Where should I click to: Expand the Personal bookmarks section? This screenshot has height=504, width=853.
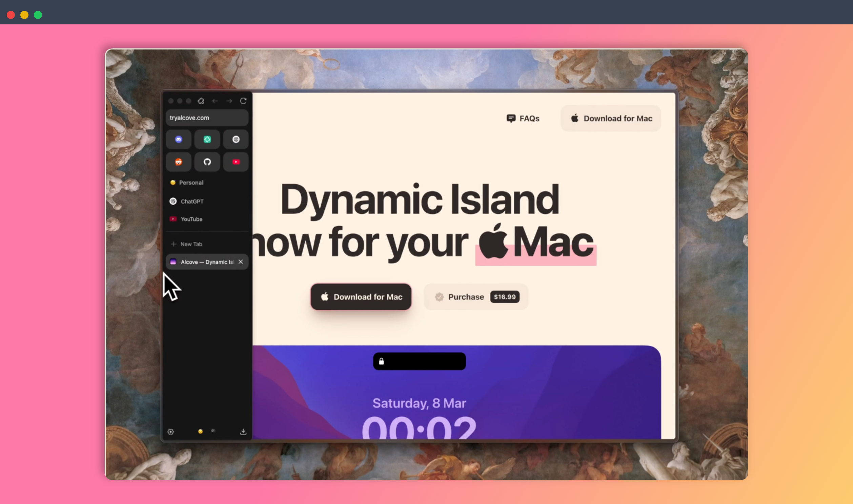pos(191,182)
